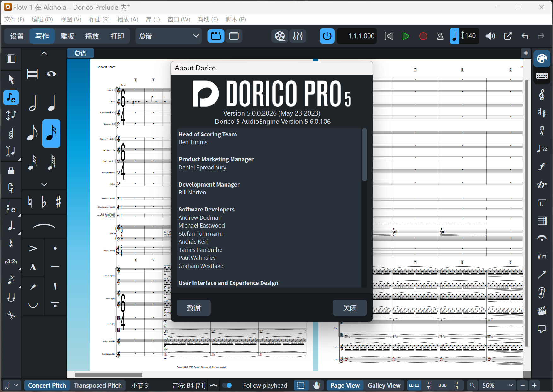Add a marcato articulation
The width and height of the screenshot is (553, 392).
33,267
